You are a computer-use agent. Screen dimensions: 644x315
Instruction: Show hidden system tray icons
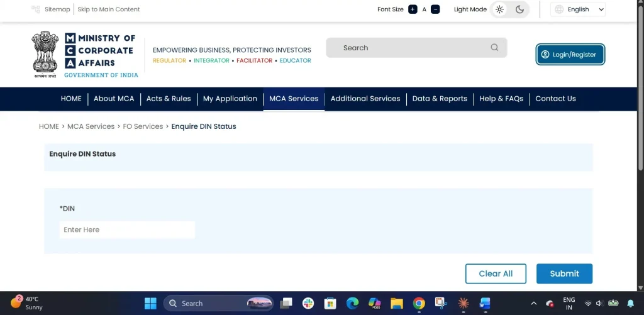click(533, 304)
